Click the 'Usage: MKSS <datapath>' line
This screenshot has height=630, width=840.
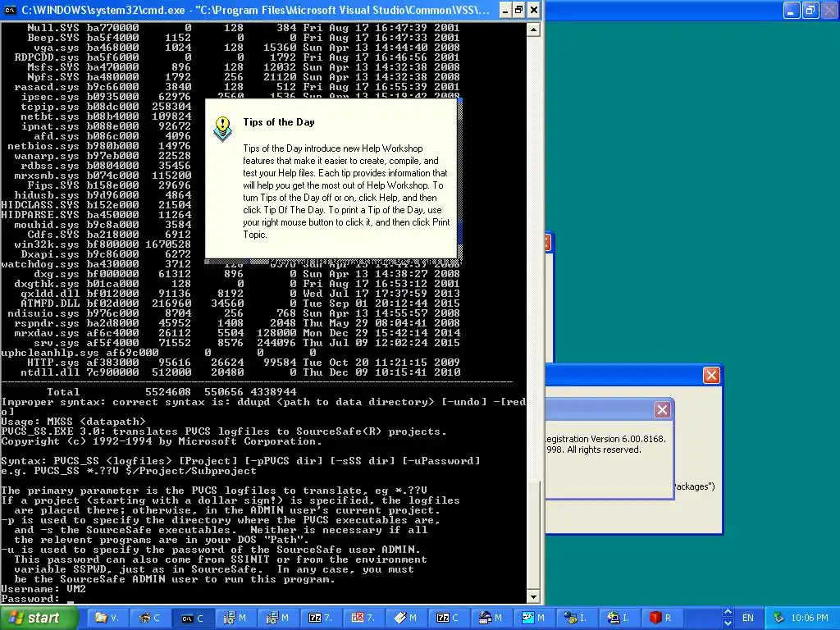click(73, 422)
